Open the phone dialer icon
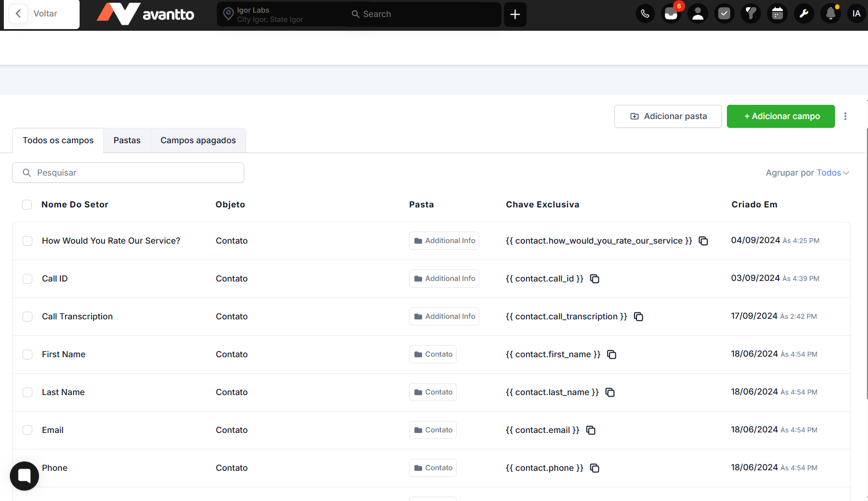 (x=645, y=14)
